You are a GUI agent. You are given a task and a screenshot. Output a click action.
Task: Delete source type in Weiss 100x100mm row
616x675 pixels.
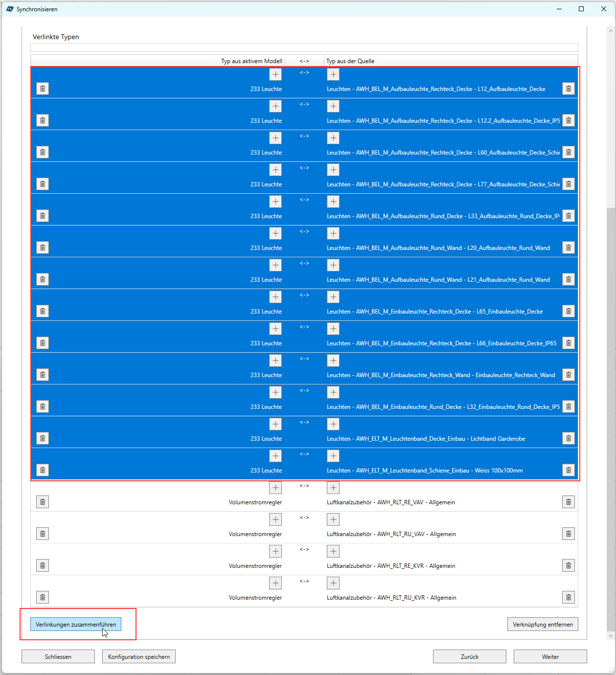pyautogui.click(x=568, y=470)
